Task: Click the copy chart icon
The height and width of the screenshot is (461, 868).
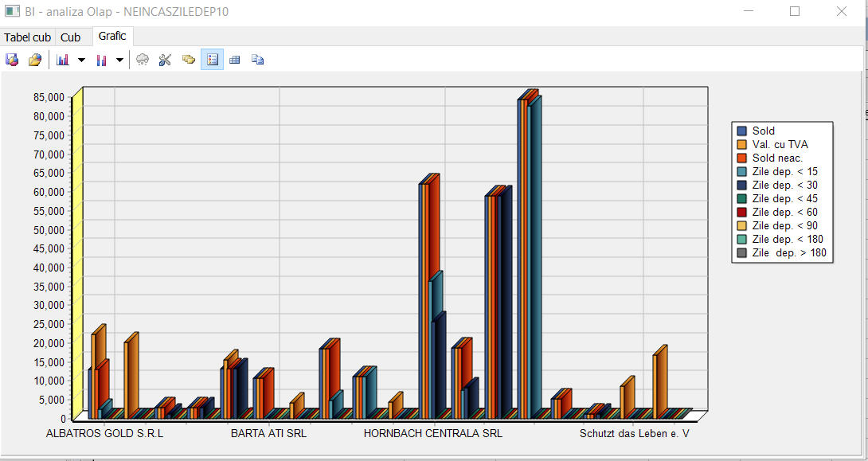Action: [257, 60]
